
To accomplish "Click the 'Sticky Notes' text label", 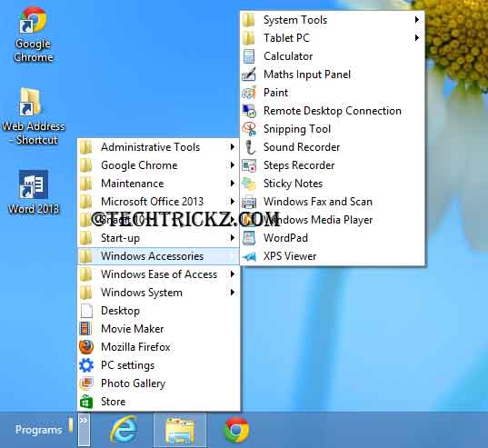I will 293,184.
